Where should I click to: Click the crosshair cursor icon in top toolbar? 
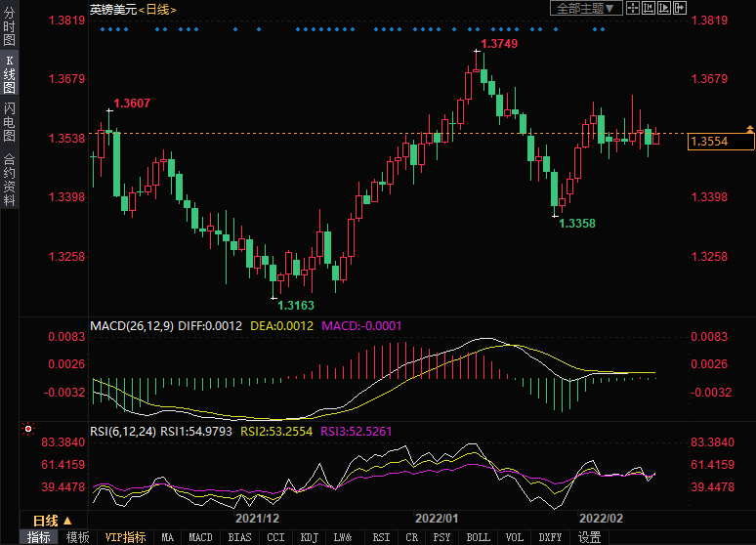click(632, 8)
